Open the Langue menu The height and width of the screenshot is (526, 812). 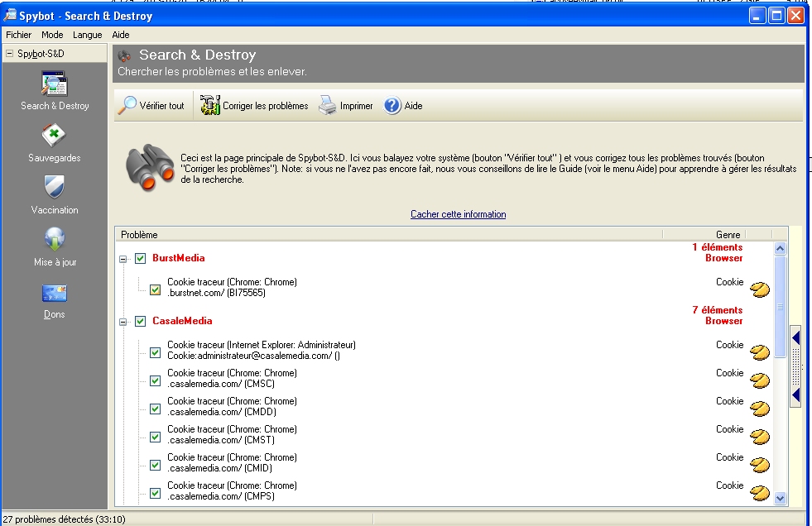click(x=87, y=35)
